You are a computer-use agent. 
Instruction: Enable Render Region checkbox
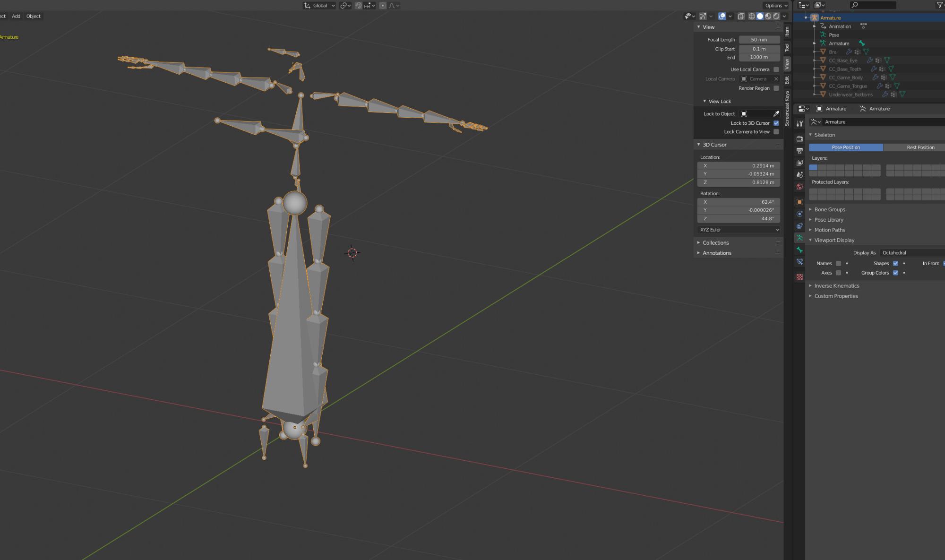coord(776,88)
